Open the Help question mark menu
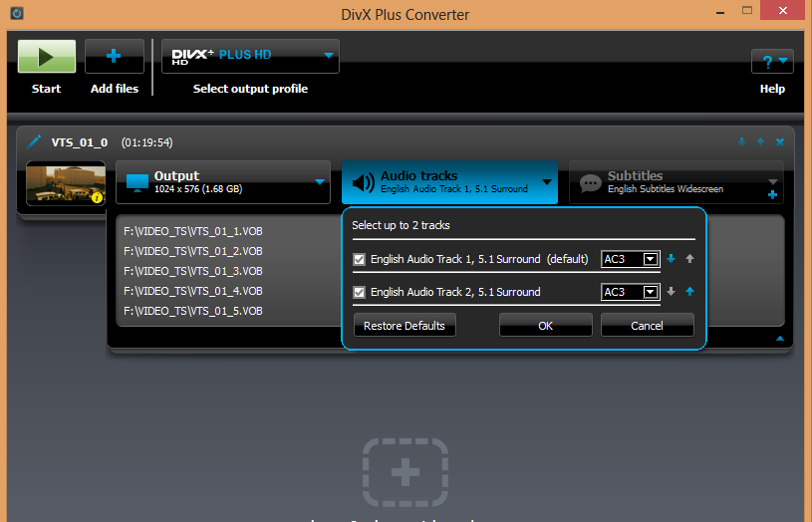Viewport: 812px width, 522px height. tap(772, 62)
